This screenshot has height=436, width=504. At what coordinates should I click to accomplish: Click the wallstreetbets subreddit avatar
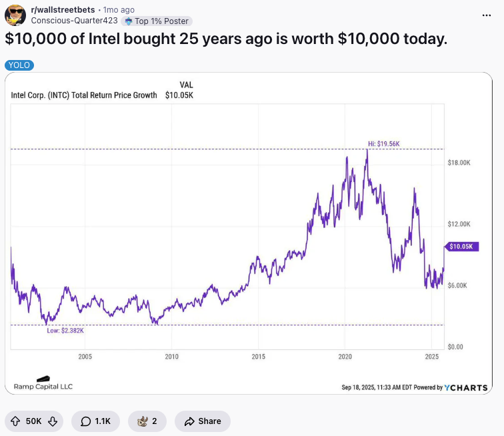(15, 15)
